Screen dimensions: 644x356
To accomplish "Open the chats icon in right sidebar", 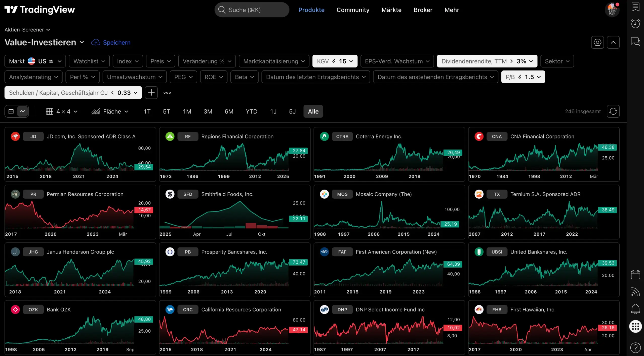I will pos(635,41).
